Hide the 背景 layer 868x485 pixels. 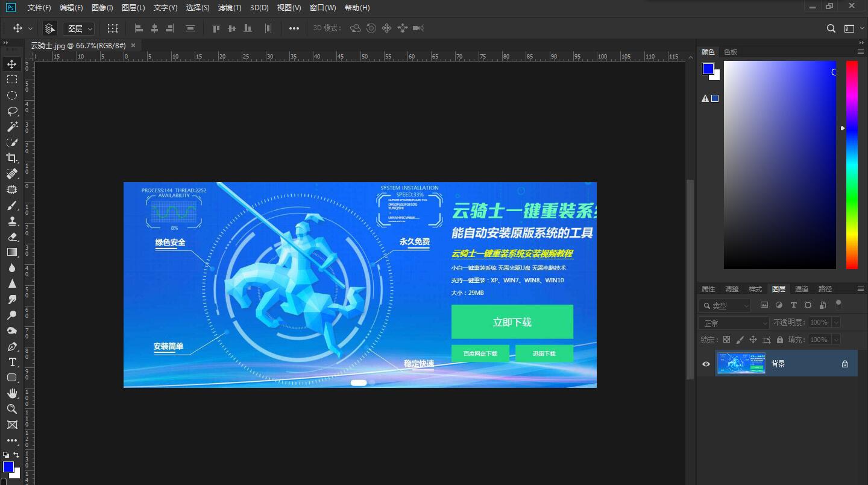click(705, 363)
